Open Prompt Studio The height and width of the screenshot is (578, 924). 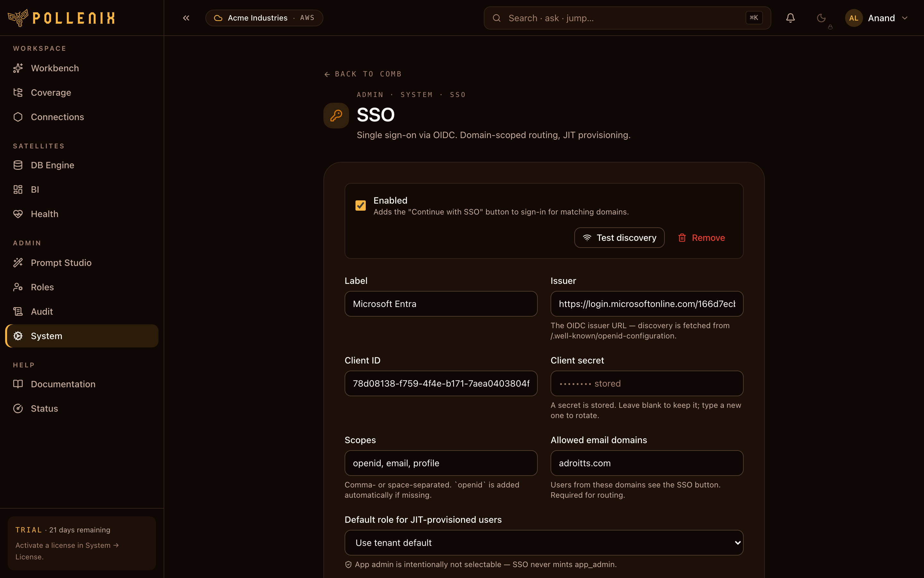[x=82, y=263]
